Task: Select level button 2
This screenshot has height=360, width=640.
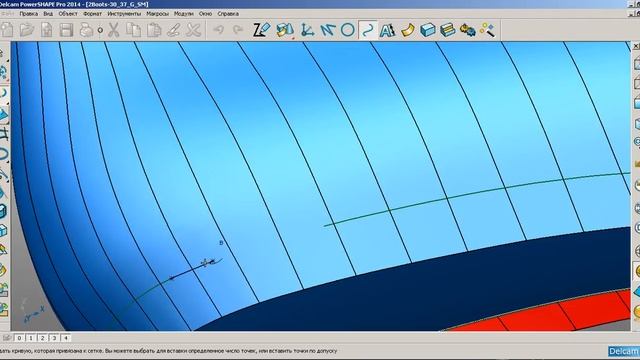Action: click(42, 338)
